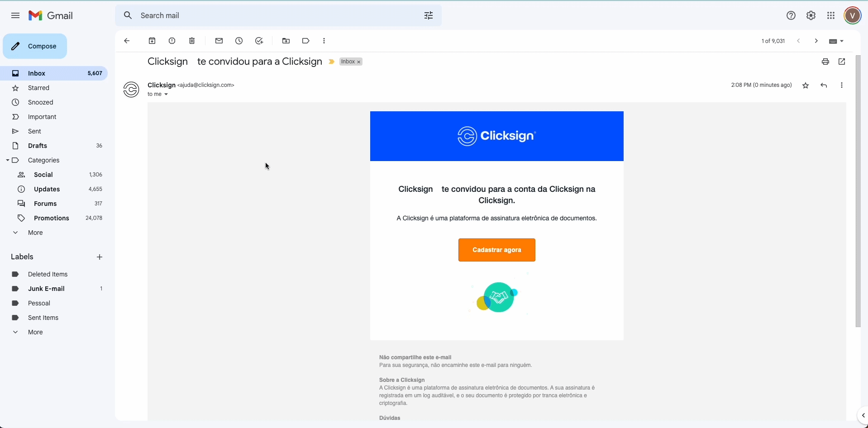Viewport: 868px width, 428px height.
Task: Reply to the Clicksign email
Action: coord(824,86)
